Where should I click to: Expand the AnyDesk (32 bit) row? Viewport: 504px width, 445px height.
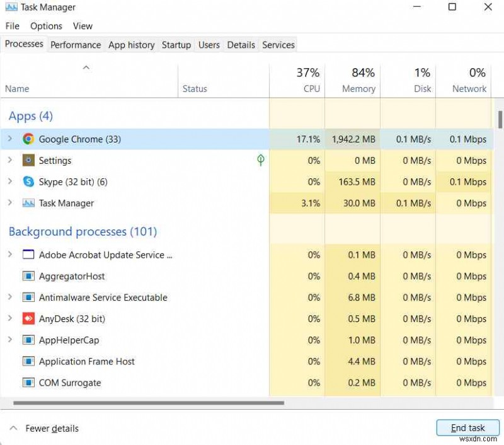[10, 318]
